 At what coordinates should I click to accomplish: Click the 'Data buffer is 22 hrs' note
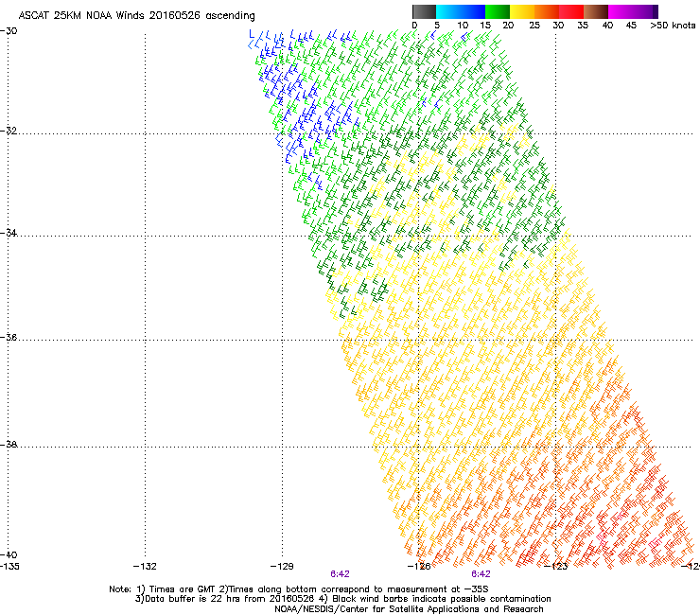pyautogui.click(x=342, y=599)
